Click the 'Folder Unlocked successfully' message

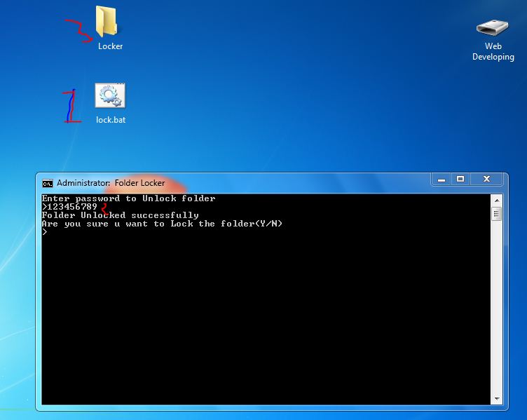point(121,215)
